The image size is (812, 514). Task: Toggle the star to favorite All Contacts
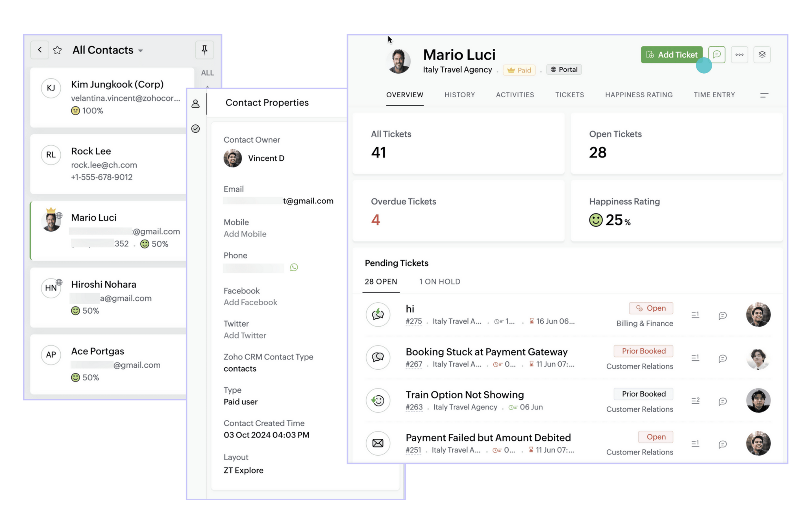tap(58, 50)
